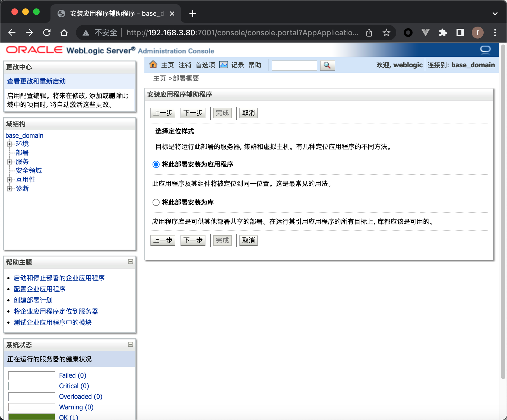Select 将此部署安装为应用程序 radio option
The height and width of the screenshot is (420, 507).
coord(156,164)
